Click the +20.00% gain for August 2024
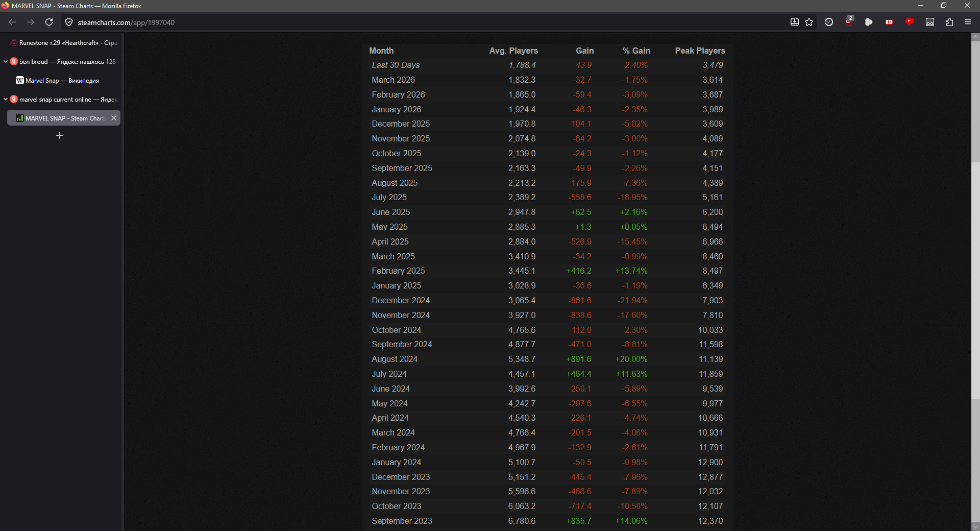This screenshot has height=531, width=980. (631, 359)
